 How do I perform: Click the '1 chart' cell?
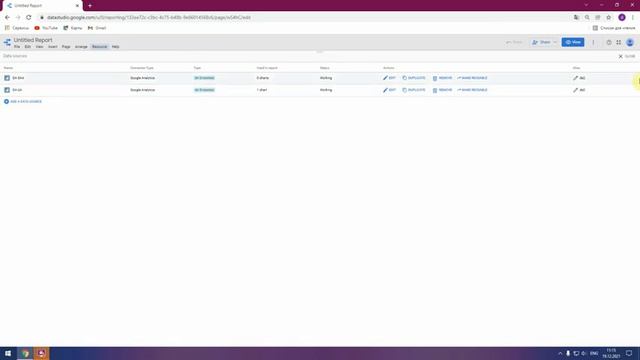click(262, 90)
